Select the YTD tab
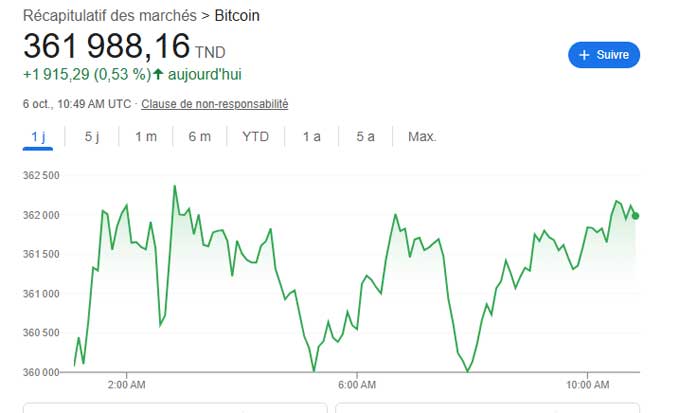Image resolution: width=680 pixels, height=413 pixels. pos(255,137)
